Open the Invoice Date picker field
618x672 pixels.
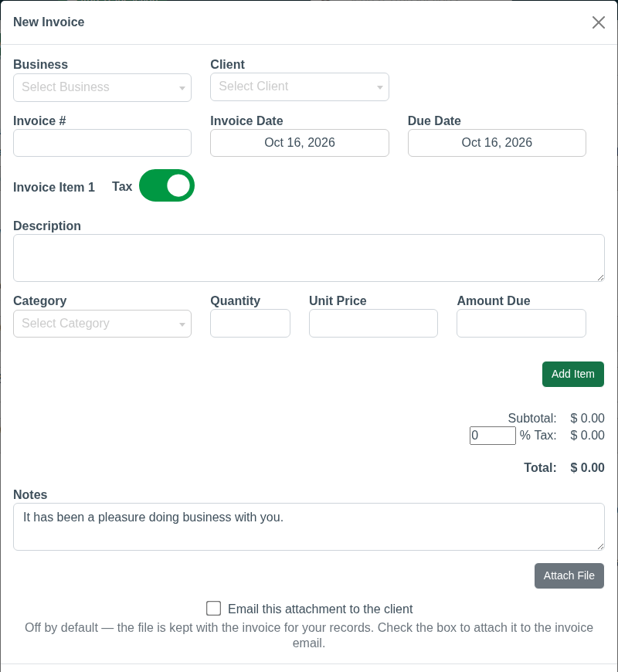tap(300, 143)
